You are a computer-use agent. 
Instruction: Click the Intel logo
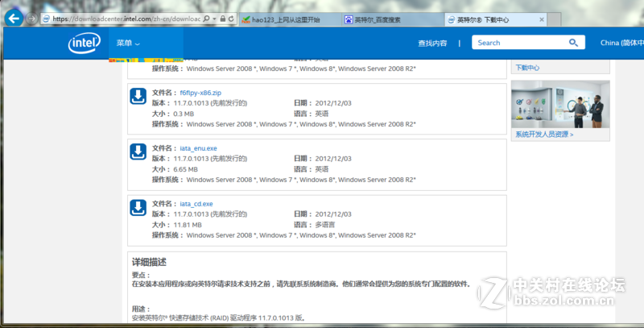(85, 44)
